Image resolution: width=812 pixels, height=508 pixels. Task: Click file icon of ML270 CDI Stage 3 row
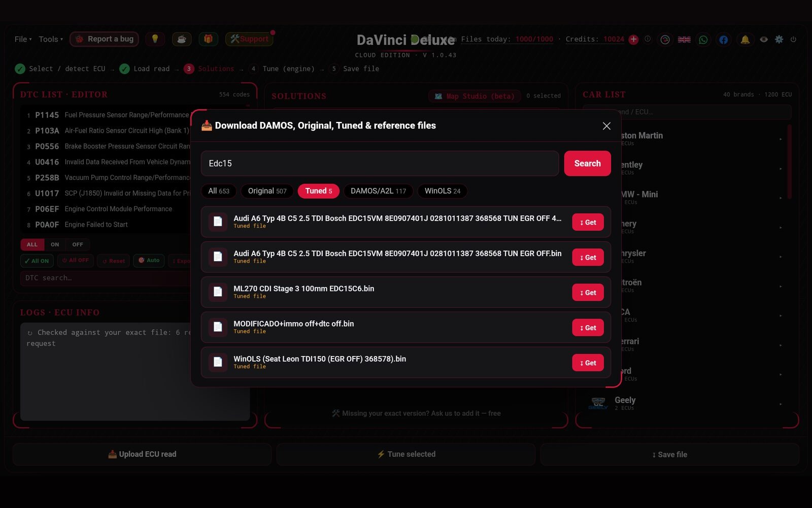(x=218, y=292)
